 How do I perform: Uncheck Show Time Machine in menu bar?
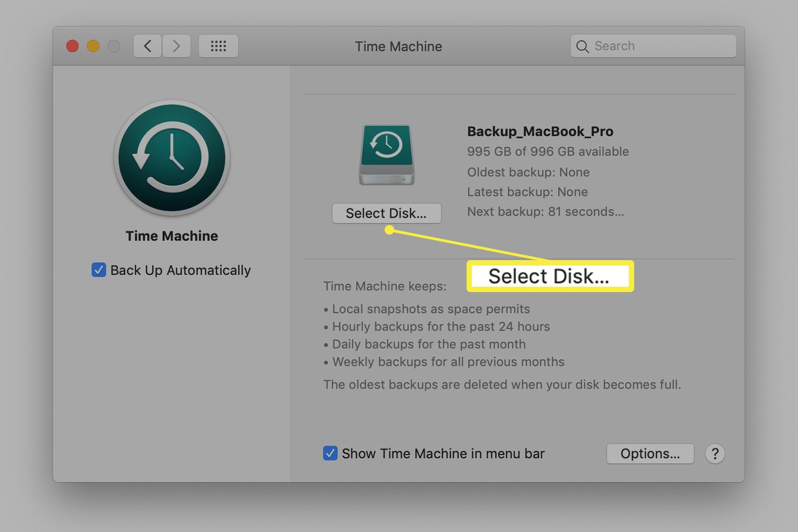(330, 453)
